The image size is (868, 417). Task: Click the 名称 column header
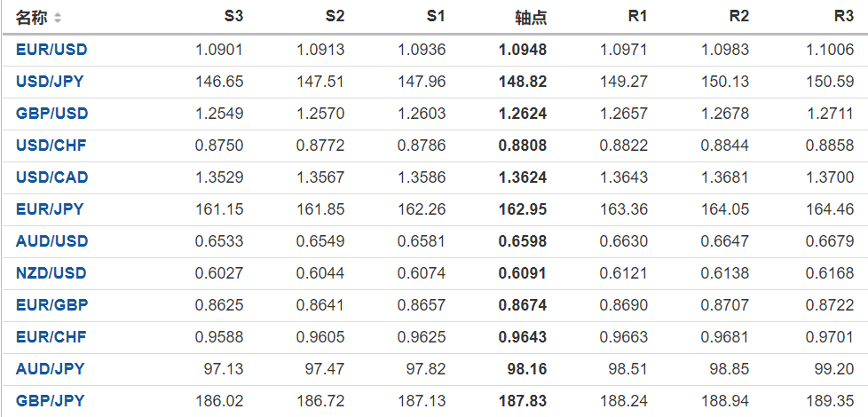[32, 17]
